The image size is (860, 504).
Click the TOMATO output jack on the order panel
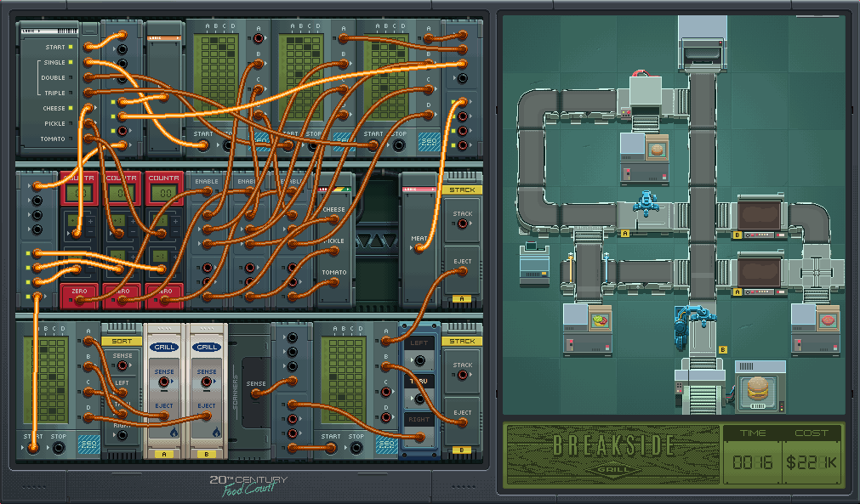point(88,139)
